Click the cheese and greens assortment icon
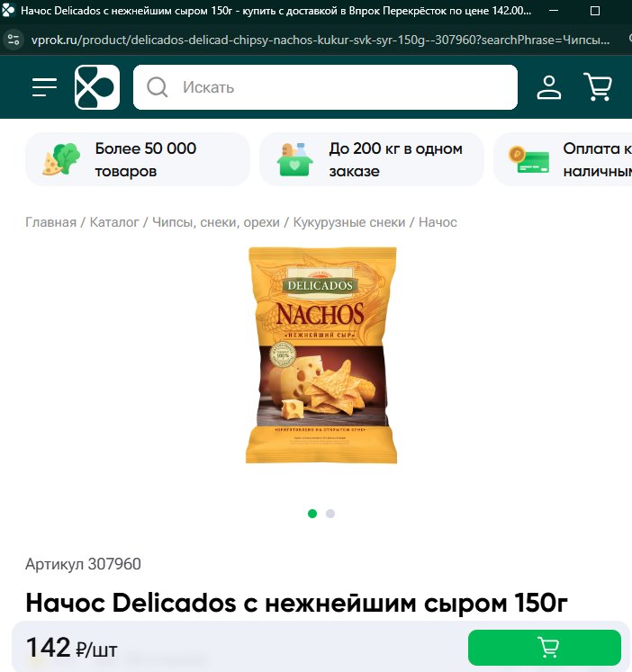632x672 pixels. [x=61, y=159]
